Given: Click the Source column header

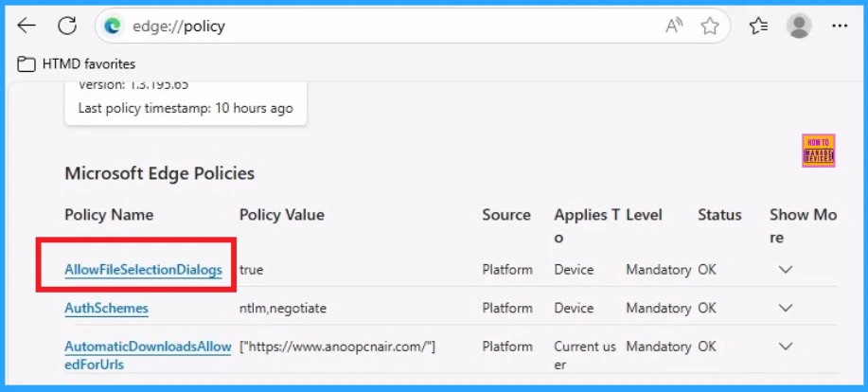Looking at the screenshot, I should (506, 215).
